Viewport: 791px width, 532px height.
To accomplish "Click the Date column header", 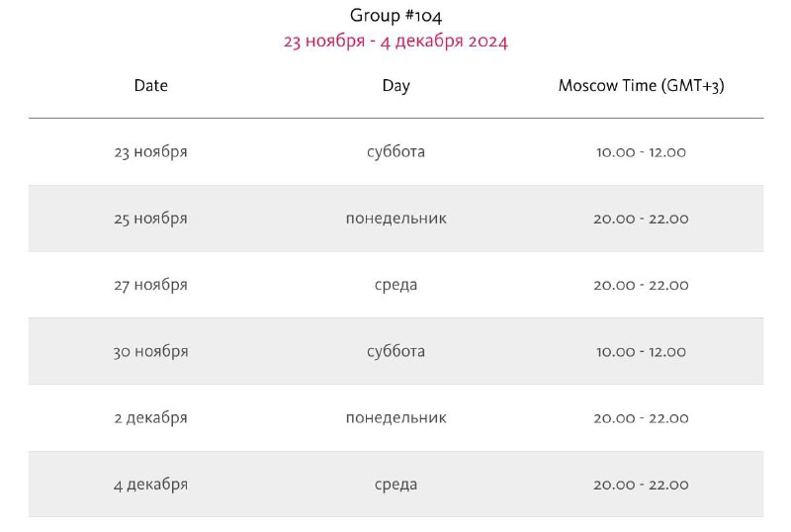I will (x=151, y=85).
